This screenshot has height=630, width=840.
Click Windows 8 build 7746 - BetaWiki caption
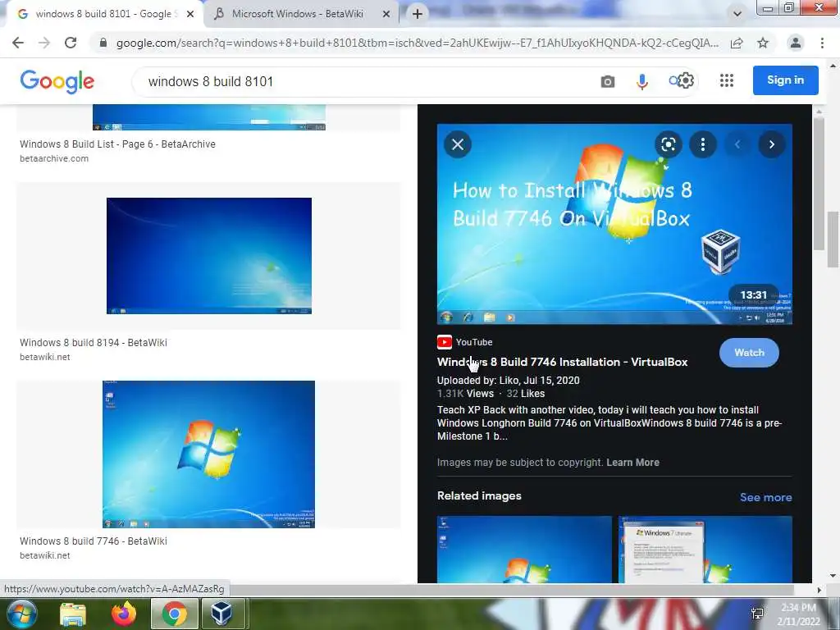coord(94,541)
